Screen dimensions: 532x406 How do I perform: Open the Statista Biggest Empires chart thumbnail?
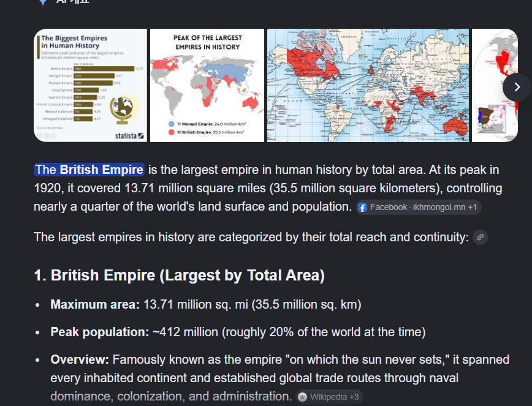click(x=91, y=85)
